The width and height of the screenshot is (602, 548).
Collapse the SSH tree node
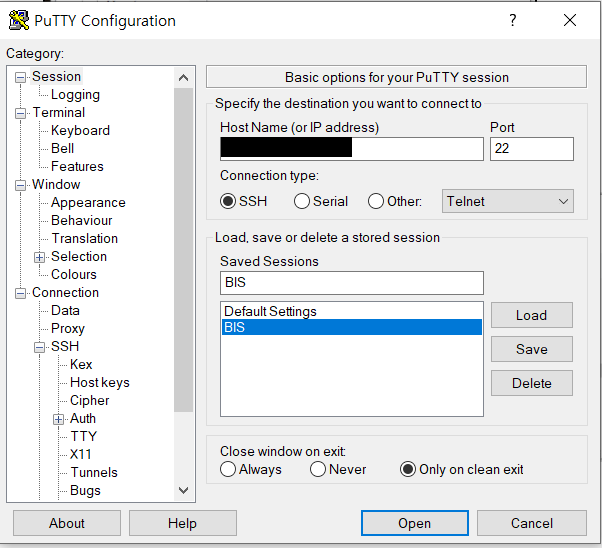click(39, 348)
